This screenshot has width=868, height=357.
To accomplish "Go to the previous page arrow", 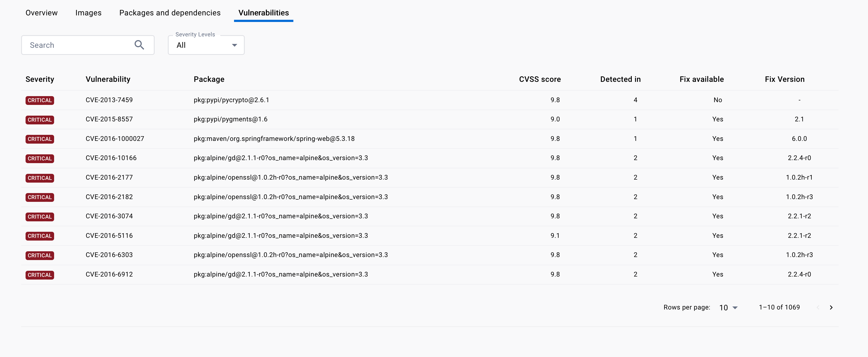I will pos(818,308).
